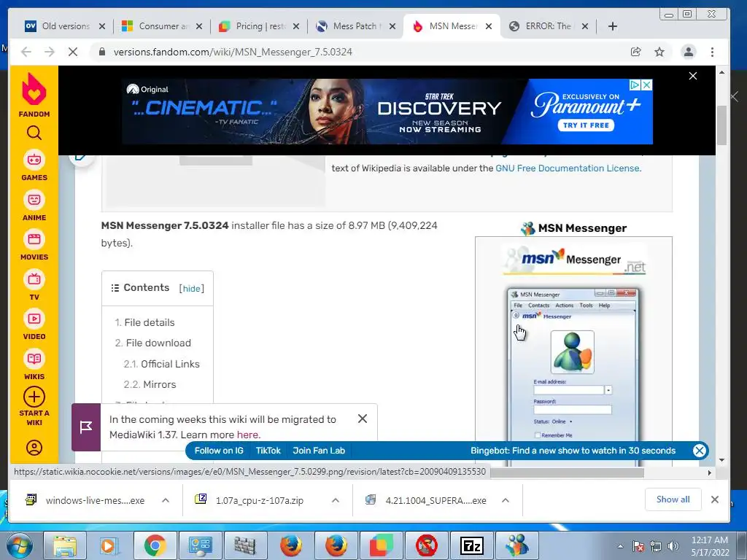The width and height of the screenshot is (747, 560).
Task: Open the Anime section icon
Action: click(34, 200)
